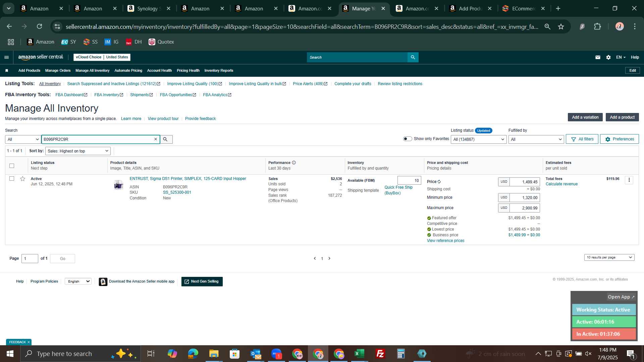Click the bookmark flag icon in navbar
This screenshot has width=644, height=362.
pos(7,70)
